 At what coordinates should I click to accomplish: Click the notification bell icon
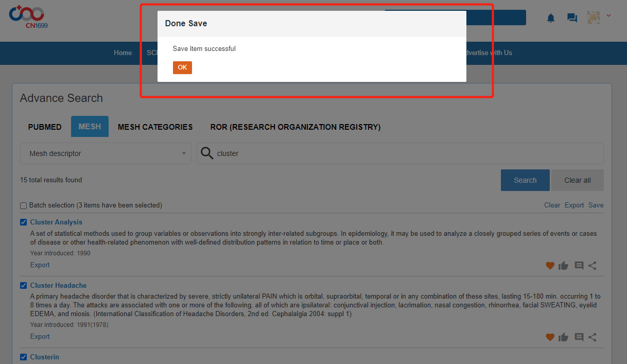click(x=551, y=18)
